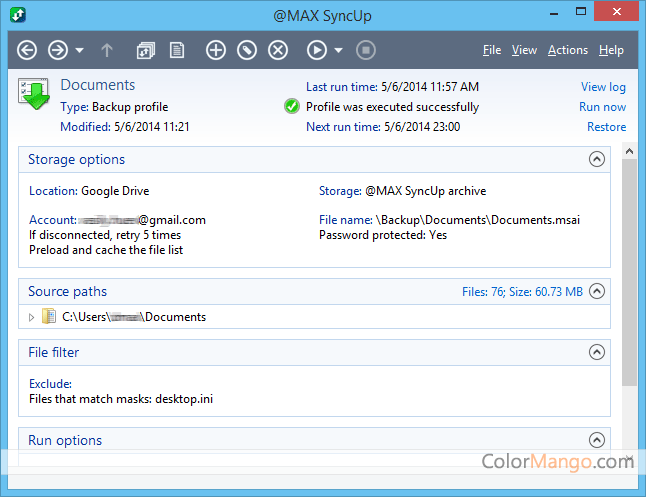Run the profile with the play button
646x497 pixels.
[317, 50]
